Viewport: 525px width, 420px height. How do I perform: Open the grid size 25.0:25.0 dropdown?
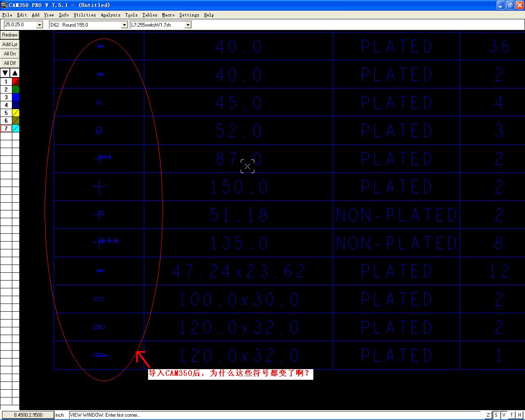pyautogui.click(x=39, y=25)
